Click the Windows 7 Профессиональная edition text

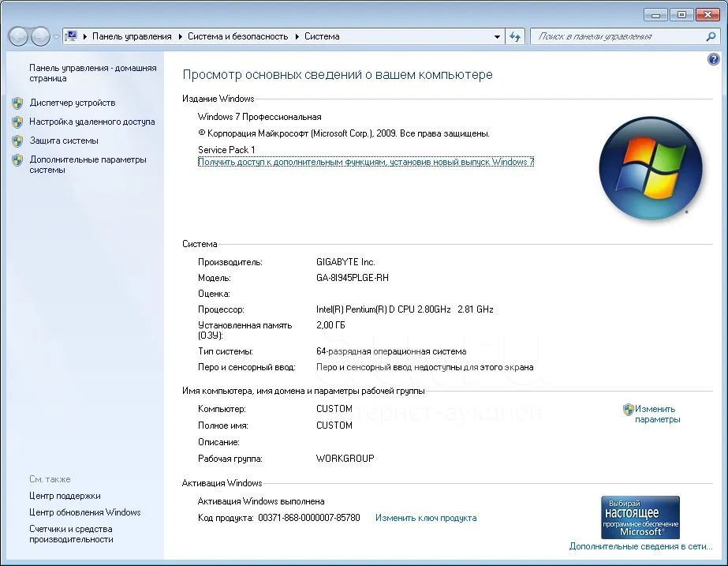click(x=259, y=117)
